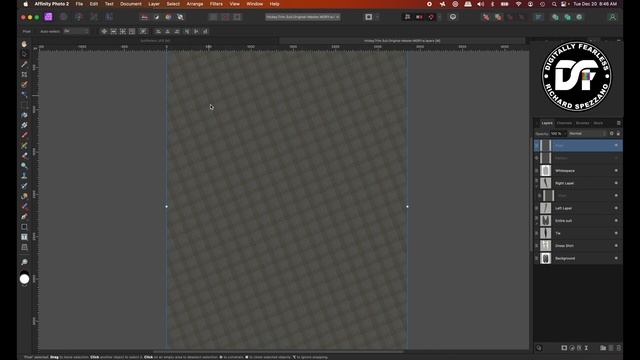This screenshot has width=640, height=360.
Task: Select the Whitespace layer thumbnail
Action: 546,171
